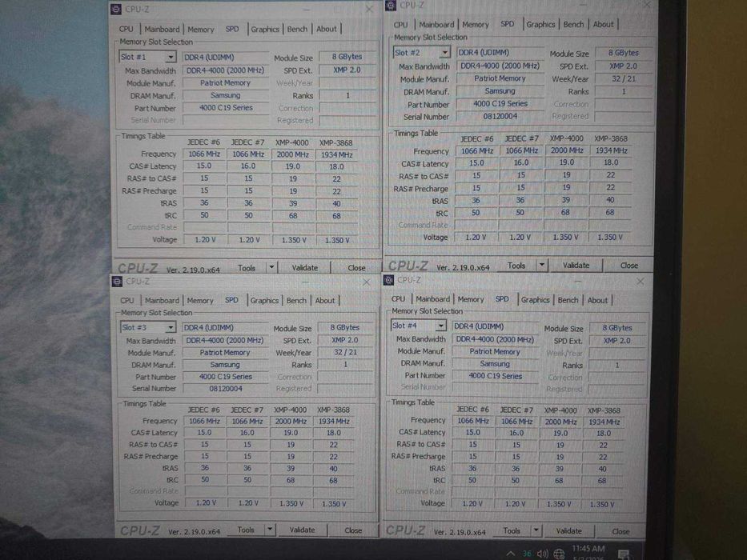
Task: Click the CPU-Z title icon in Slot #4 window
Action: click(389, 279)
